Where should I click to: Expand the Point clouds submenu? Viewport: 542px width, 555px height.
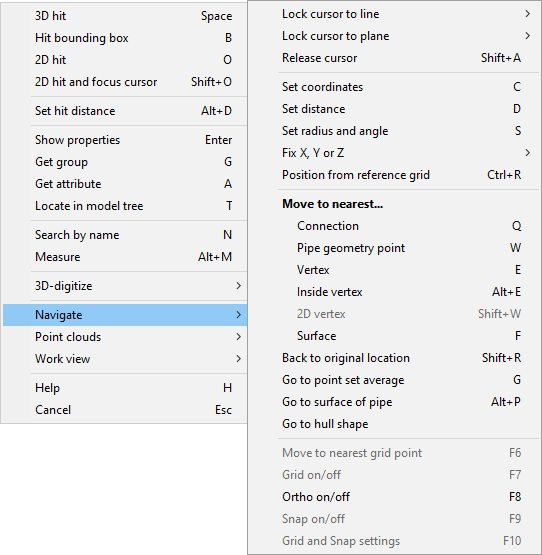[x=125, y=337]
